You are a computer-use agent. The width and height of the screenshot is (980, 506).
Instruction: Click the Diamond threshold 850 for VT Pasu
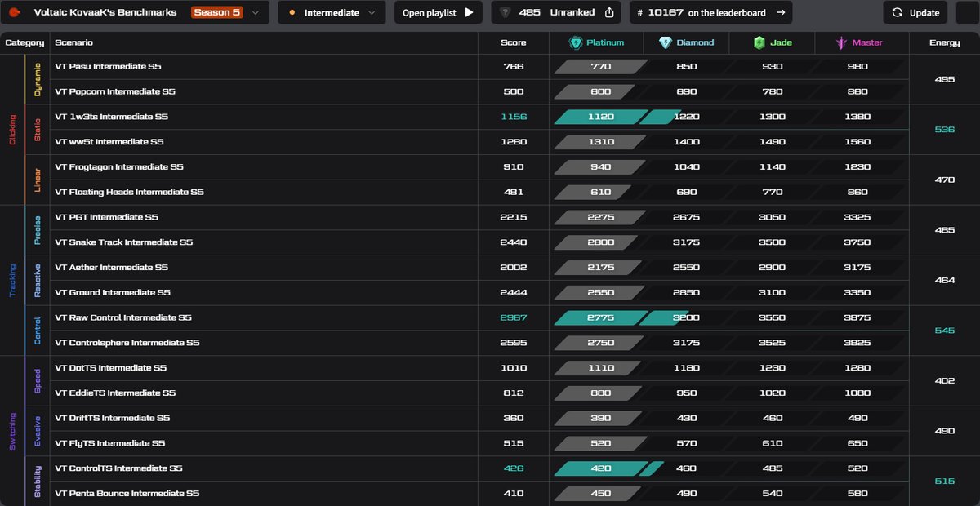coord(687,66)
